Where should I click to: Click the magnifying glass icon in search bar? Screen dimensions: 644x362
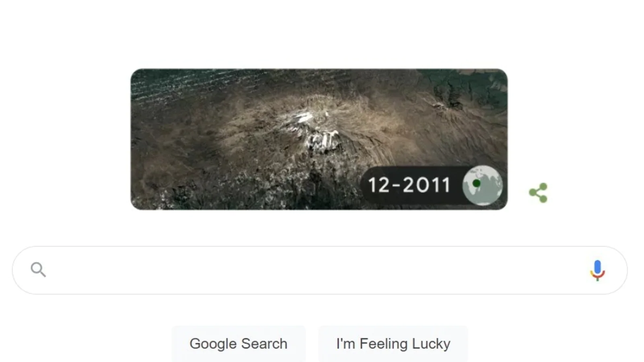38,269
